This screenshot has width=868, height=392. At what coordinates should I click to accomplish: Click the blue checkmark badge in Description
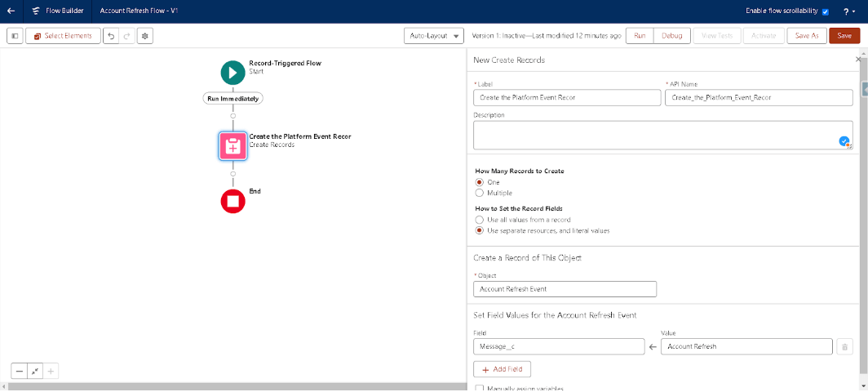click(x=844, y=141)
